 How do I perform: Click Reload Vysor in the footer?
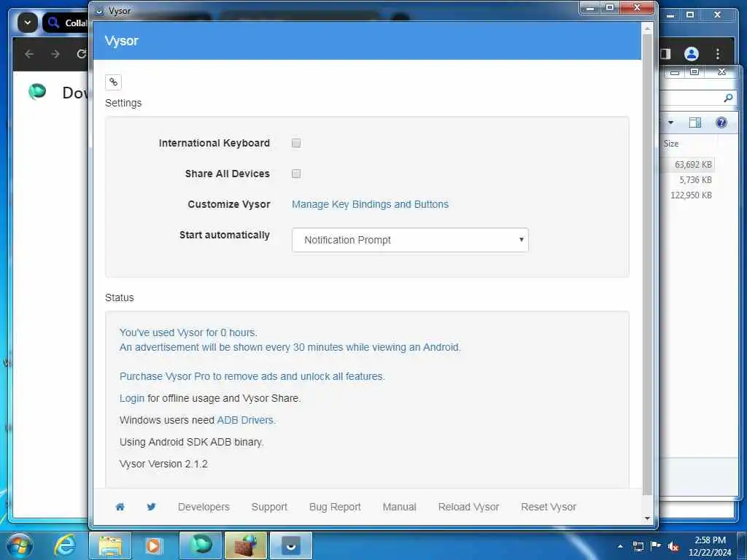(468, 507)
